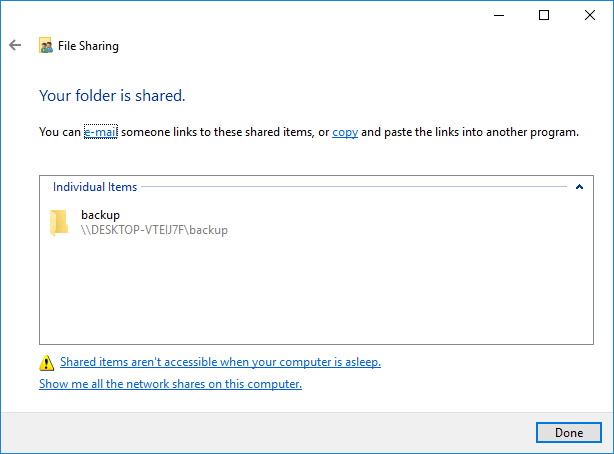This screenshot has height=454, width=614.
Task: Close the File Sharing dialog
Action: pyautogui.click(x=590, y=15)
